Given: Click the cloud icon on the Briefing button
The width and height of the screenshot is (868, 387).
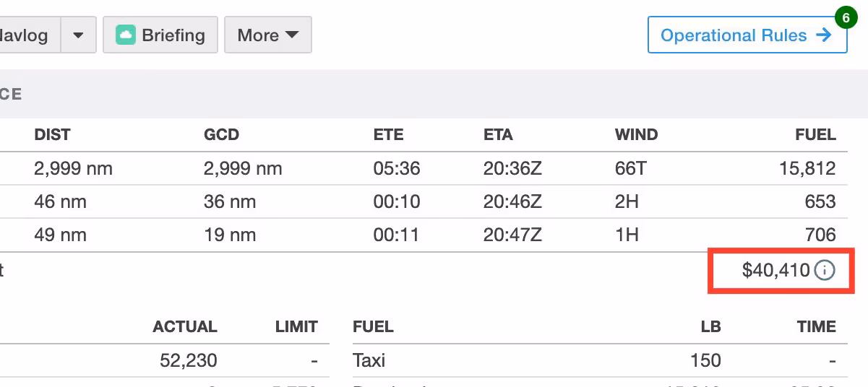Looking at the screenshot, I should tap(126, 35).
